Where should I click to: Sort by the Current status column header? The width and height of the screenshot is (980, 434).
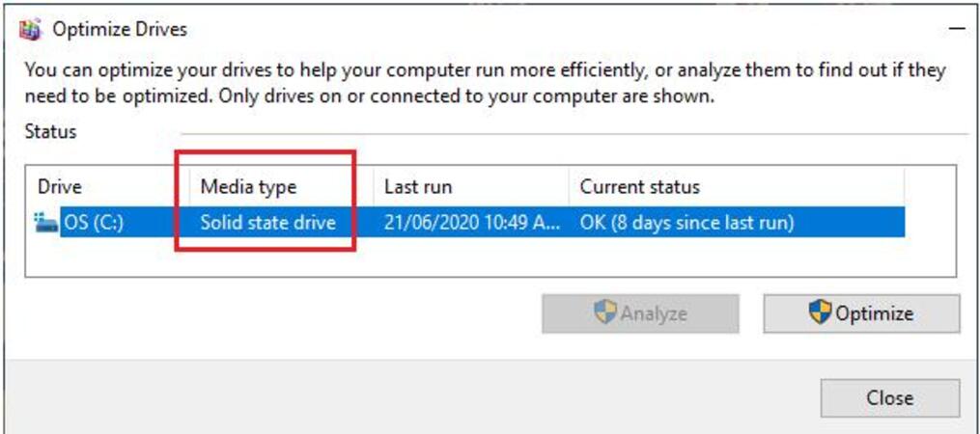[640, 187]
